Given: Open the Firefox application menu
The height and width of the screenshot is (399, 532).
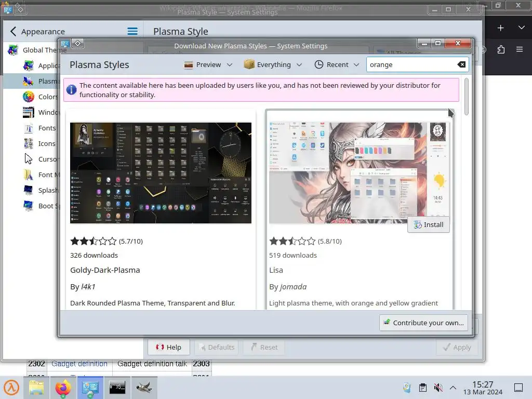Looking at the screenshot, I should 520,49.
